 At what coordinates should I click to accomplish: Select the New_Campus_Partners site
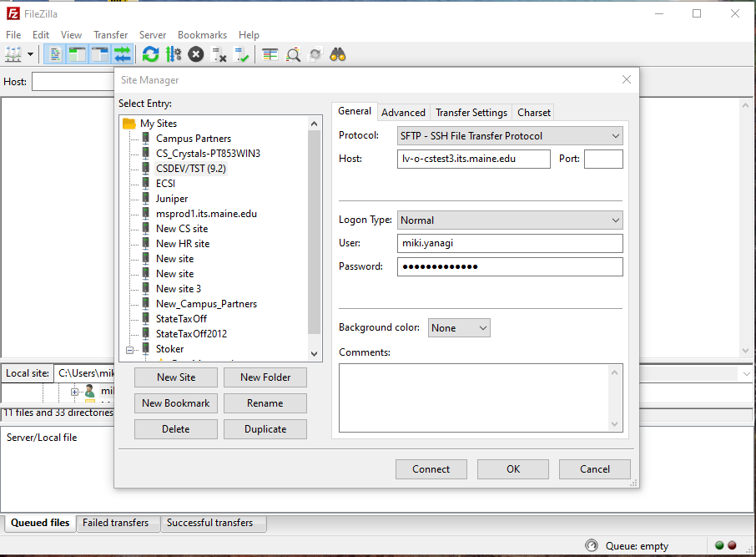pos(206,304)
